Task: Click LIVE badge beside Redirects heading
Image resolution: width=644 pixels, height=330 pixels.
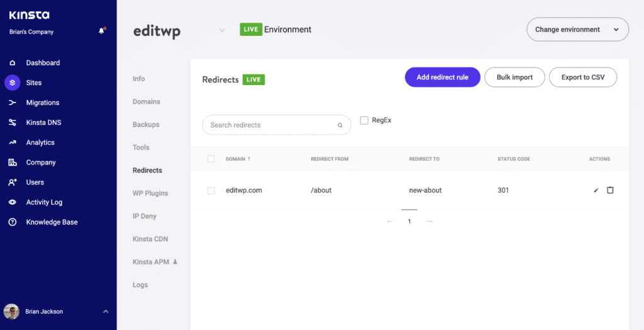Action: tap(253, 79)
